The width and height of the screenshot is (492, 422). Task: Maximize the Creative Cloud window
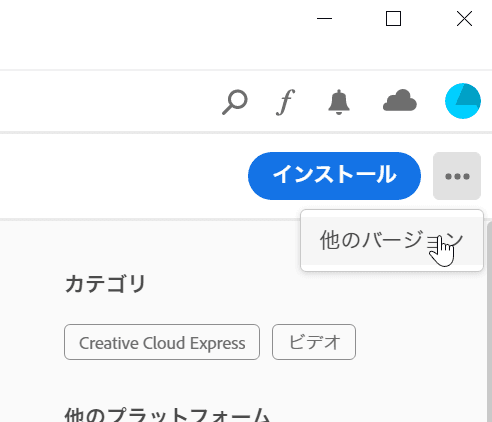point(393,18)
